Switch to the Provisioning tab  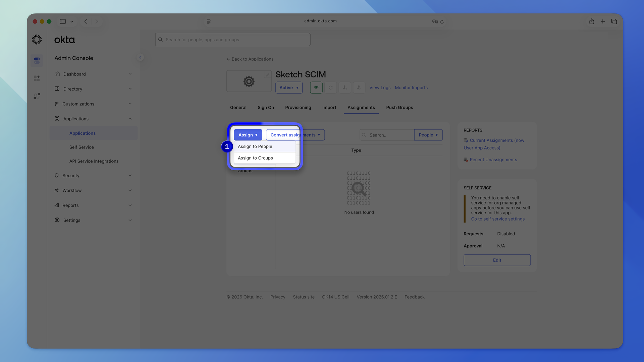pos(298,108)
